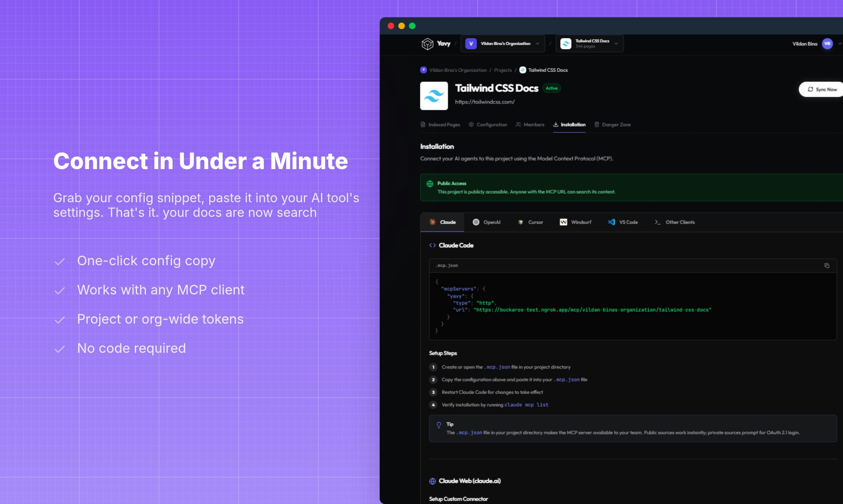The image size is (843, 504).
Task: Click the Public Access globe indicator
Action: [430, 183]
